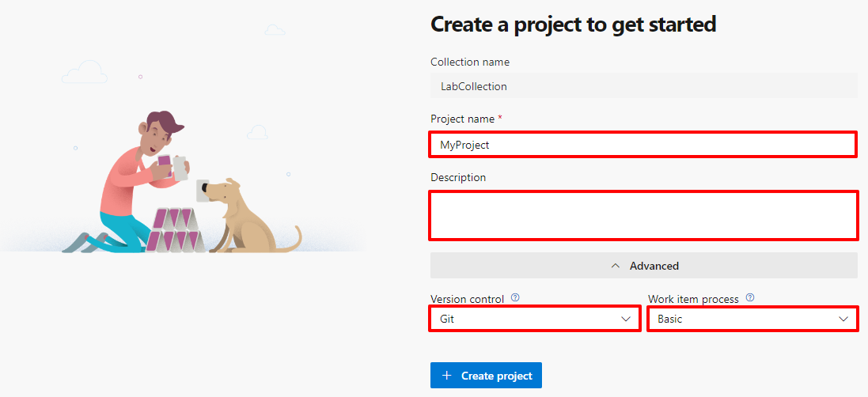
Task: Click inside the Description text area
Action: pos(642,214)
